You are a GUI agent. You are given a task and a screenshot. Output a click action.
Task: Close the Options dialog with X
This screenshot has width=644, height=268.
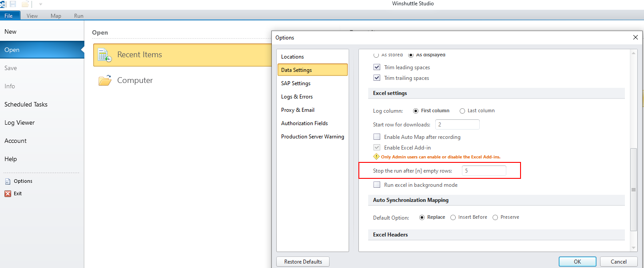tap(636, 37)
